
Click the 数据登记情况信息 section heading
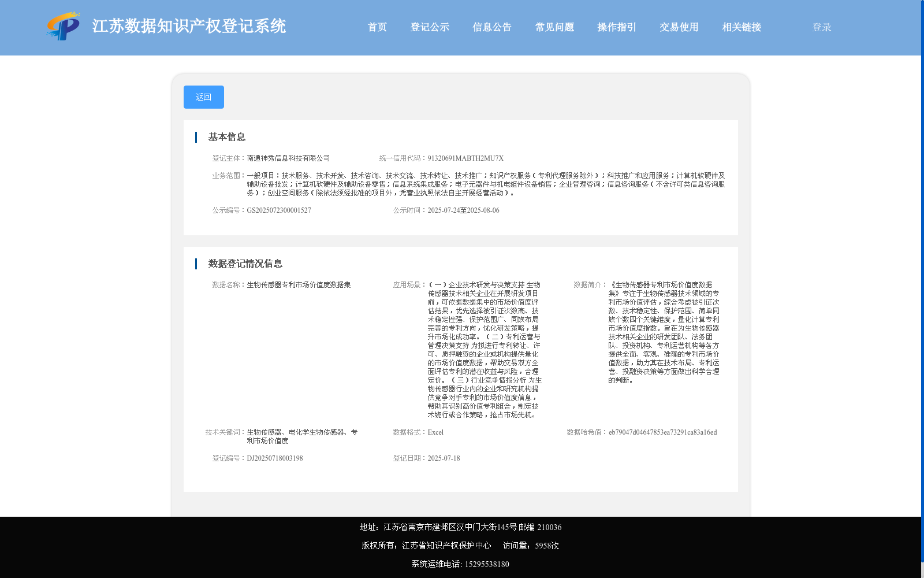tap(245, 264)
